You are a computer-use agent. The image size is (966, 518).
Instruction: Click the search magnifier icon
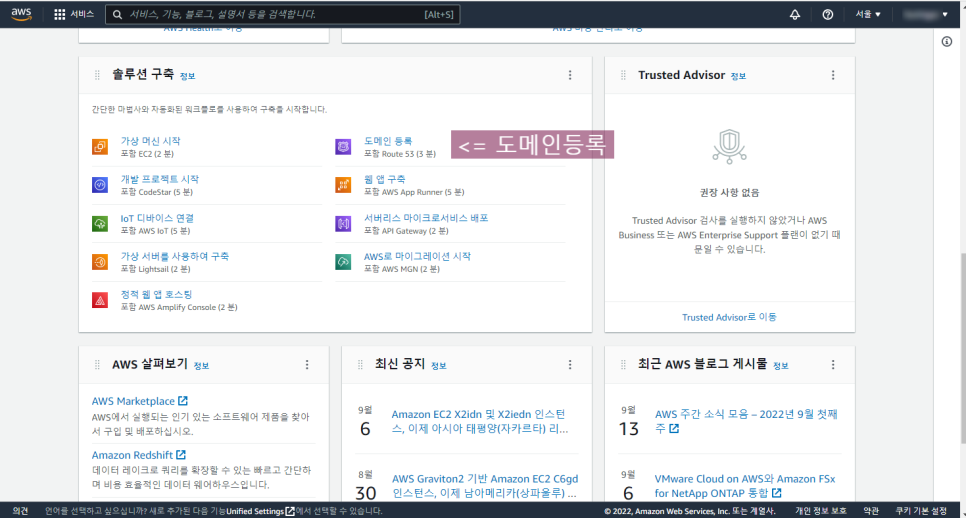click(118, 14)
